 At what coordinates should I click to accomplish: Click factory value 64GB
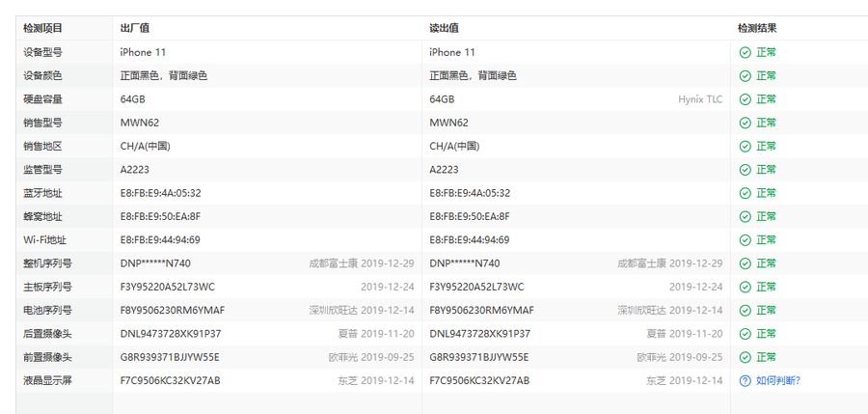(x=133, y=99)
